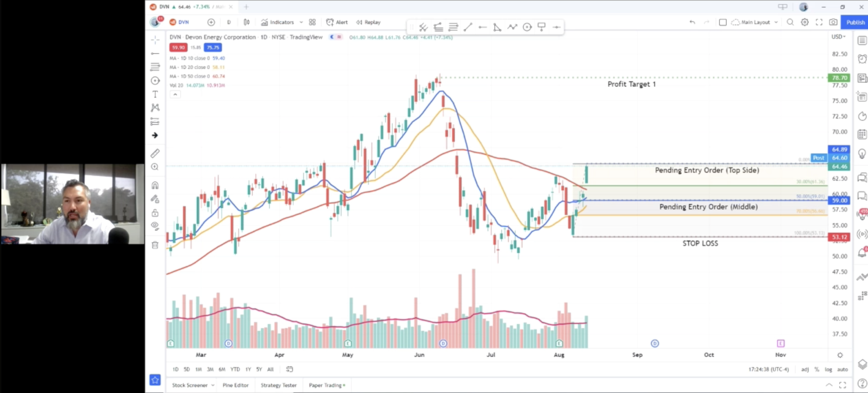Open the prediction and measurement tools
868x393 pixels.
[155, 121]
